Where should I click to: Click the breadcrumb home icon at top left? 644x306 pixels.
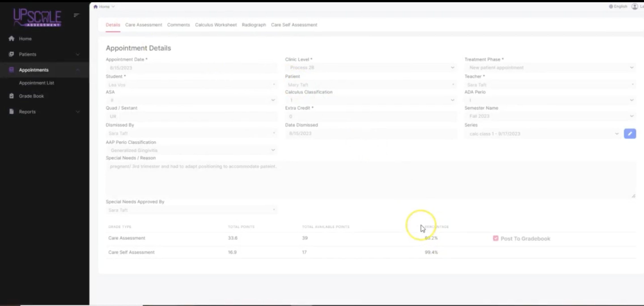pos(96,6)
